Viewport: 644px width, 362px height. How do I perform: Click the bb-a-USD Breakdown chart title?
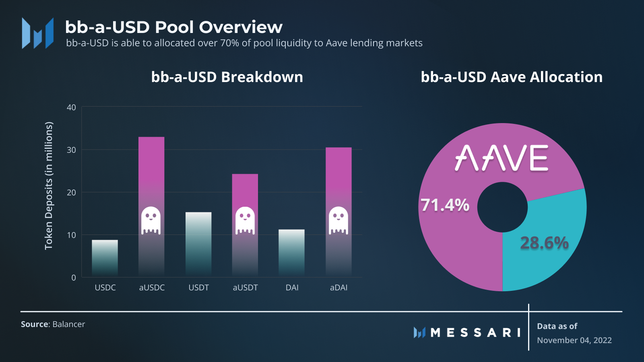click(227, 77)
